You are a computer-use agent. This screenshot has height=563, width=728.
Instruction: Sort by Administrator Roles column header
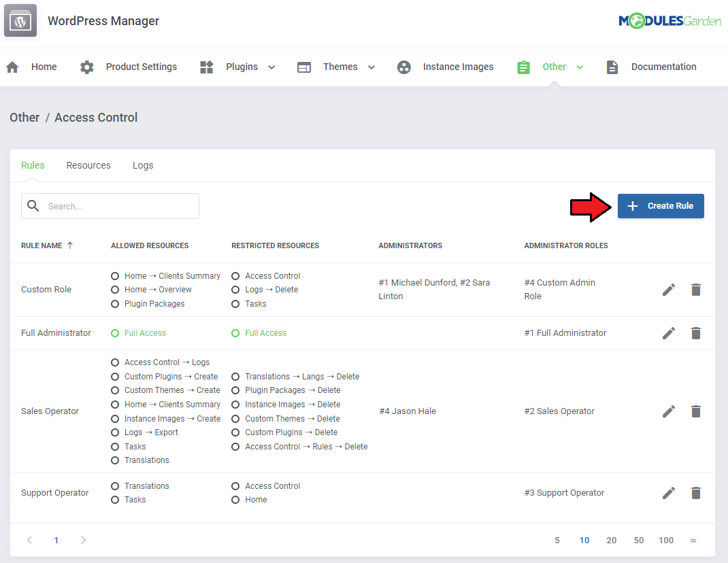pyautogui.click(x=565, y=245)
